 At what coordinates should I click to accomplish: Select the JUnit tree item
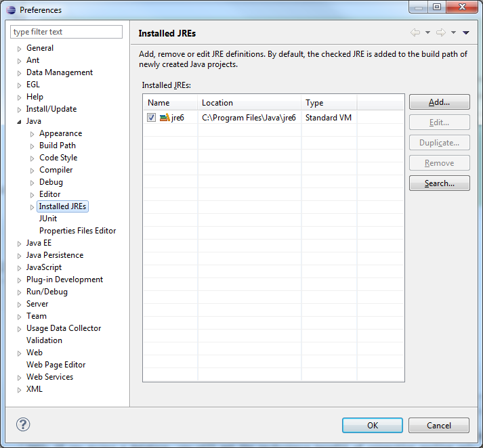pos(47,219)
